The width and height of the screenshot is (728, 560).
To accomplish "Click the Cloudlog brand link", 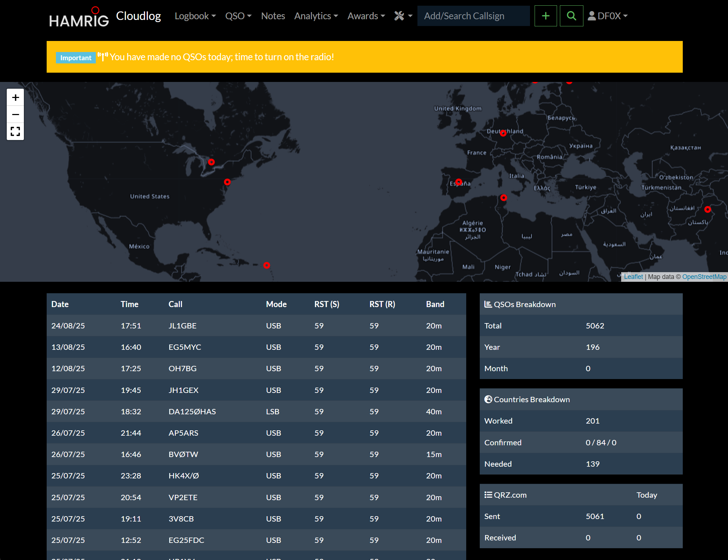I will click(x=138, y=16).
